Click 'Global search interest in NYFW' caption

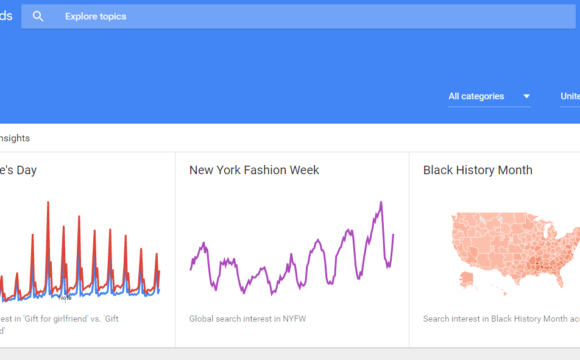click(x=247, y=319)
